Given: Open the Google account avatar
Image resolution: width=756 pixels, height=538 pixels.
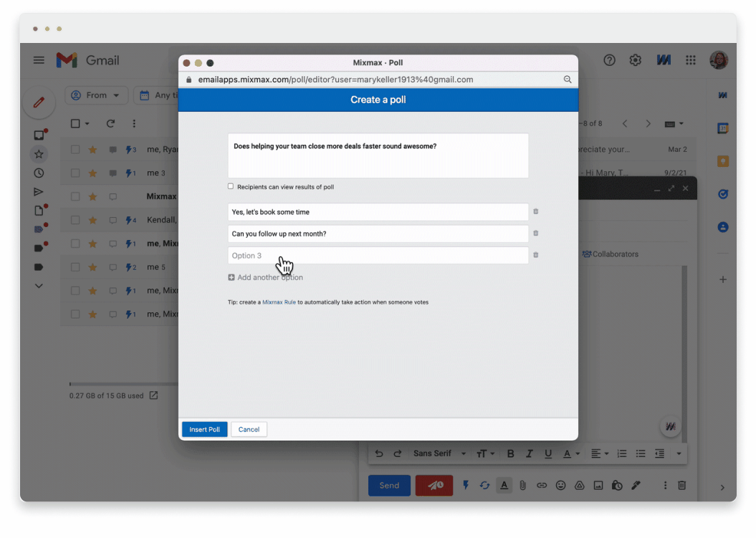Looking at the screenshot, I should (719, 60).
